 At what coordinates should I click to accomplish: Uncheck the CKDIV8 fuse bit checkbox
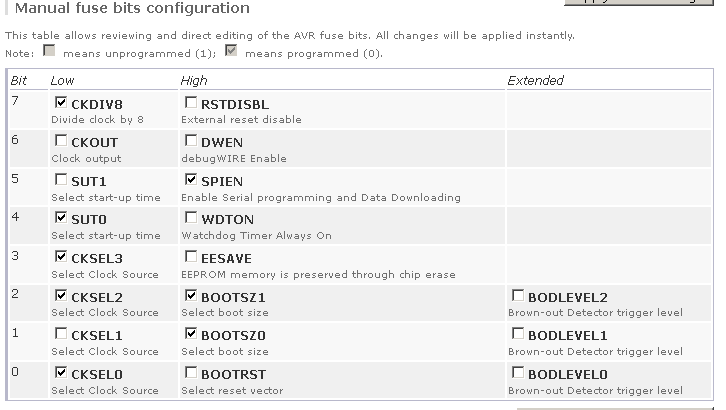[62, 103]
